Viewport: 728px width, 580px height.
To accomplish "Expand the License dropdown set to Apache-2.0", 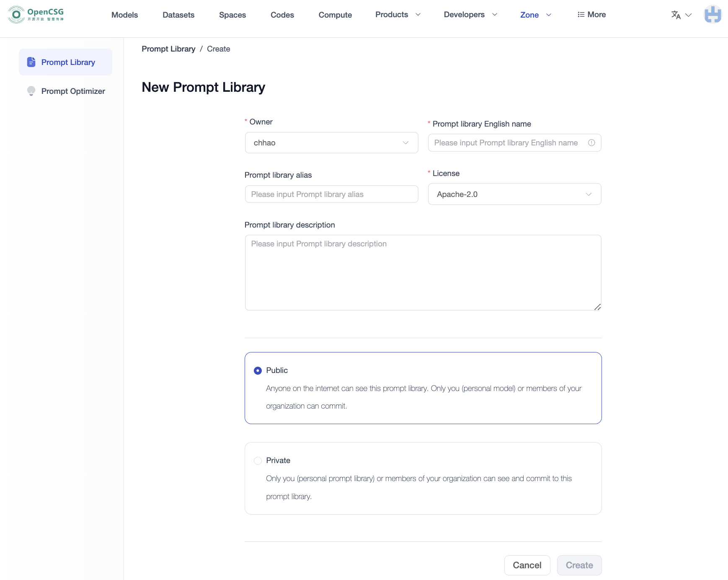I will [514, 194].
